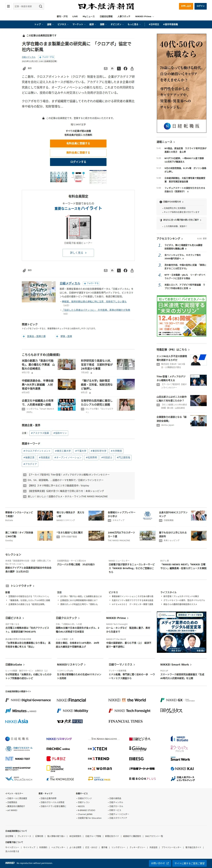212x868 pixels.
Task: Select #アステラス製薬 company tag
Action: 40,433
